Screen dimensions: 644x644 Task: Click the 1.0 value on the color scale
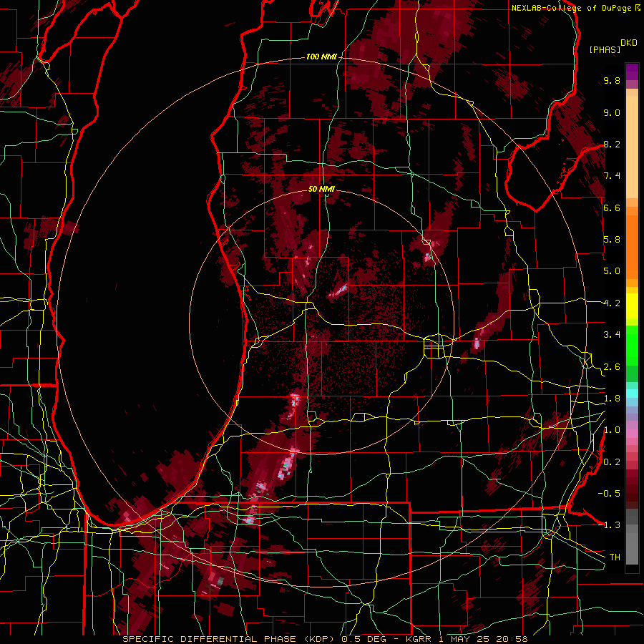tap(612, 430)
